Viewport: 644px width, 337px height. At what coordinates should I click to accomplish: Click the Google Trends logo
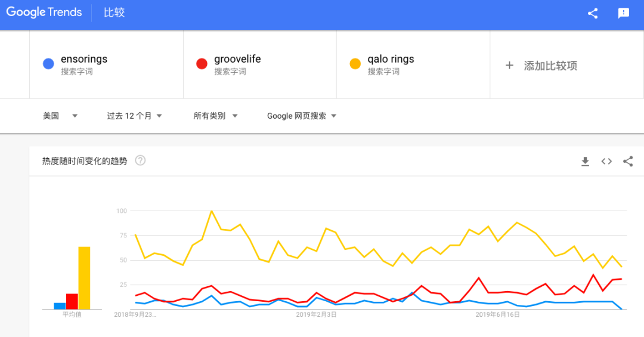pos(44,13)
